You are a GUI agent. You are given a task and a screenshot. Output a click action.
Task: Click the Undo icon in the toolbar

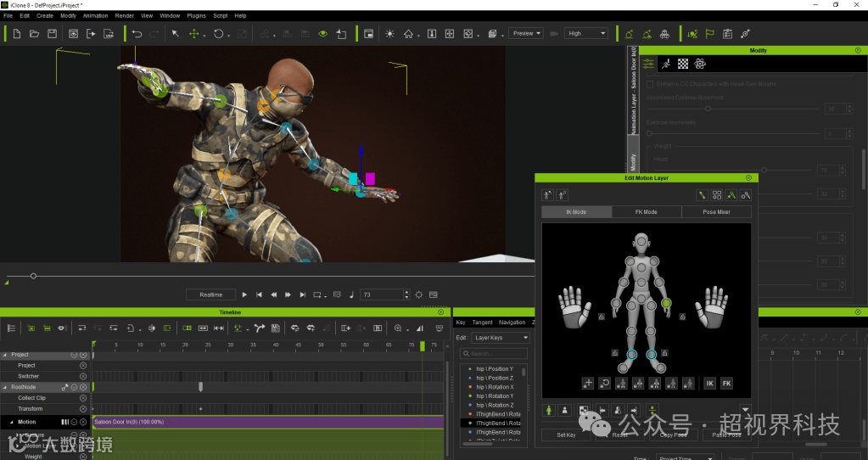coord(137,34)
